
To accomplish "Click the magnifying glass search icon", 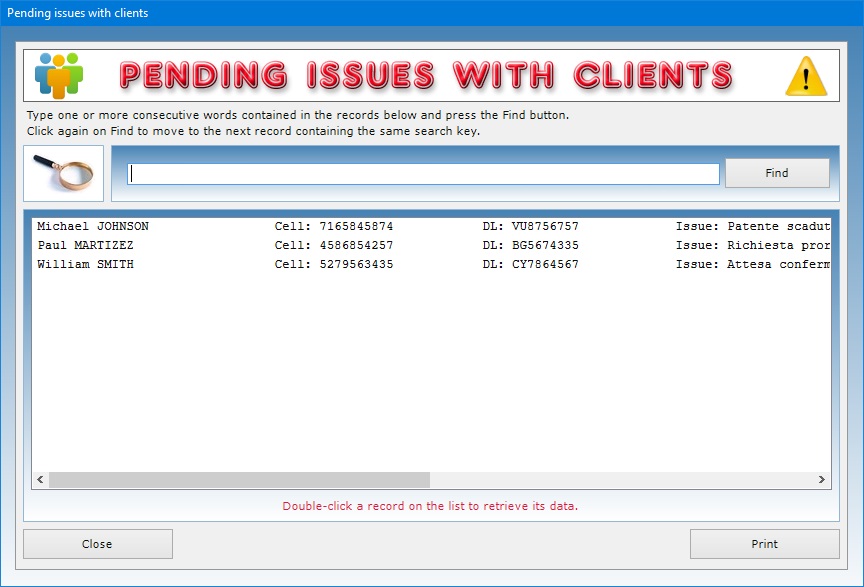I will coord(63,173).
